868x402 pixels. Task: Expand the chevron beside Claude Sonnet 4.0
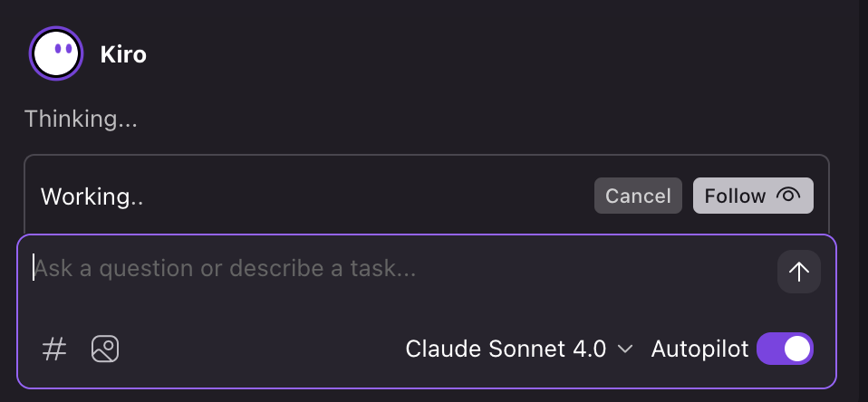tap(625, 349)
